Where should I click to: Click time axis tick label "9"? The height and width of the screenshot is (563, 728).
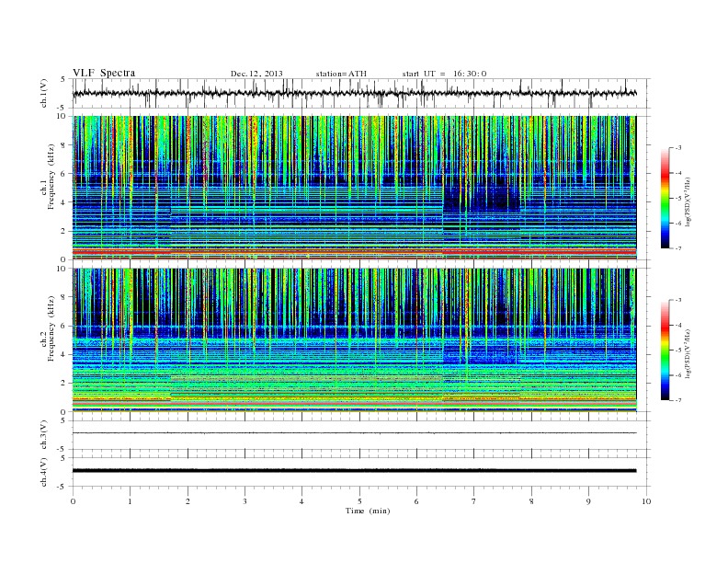coord(588,501)
